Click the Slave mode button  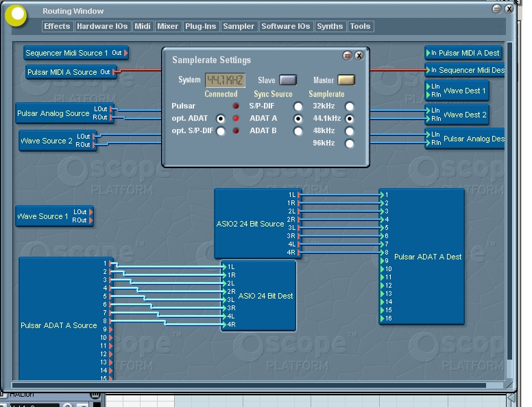(x=288, y=80)
